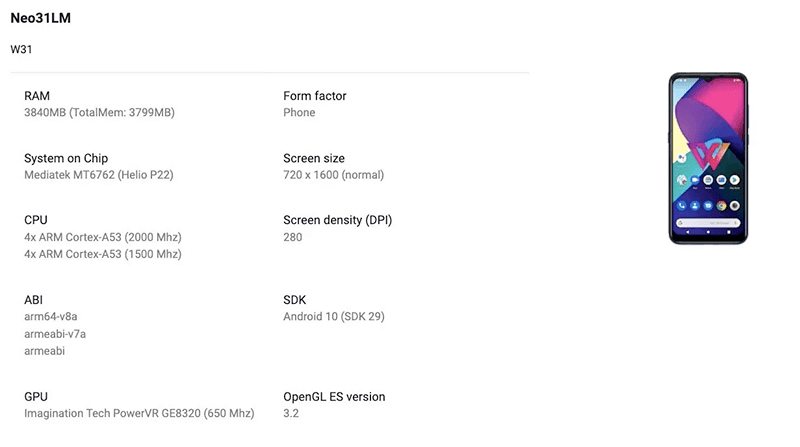The width and height of the screenshot is (800, 447).
Task: Click the 720 x 1600 screen size value
Action: click(x=333, y=175)
